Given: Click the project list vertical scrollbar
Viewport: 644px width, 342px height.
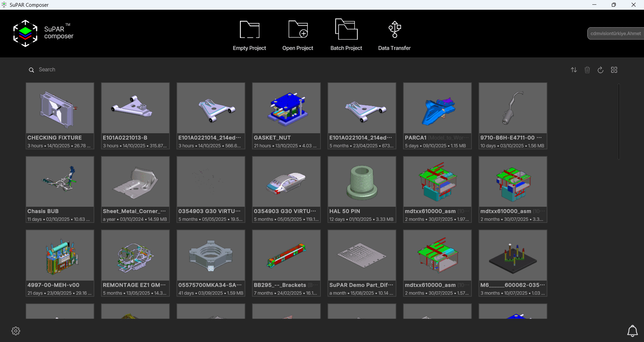Looking at the screenshot, I should pos(619,121).
